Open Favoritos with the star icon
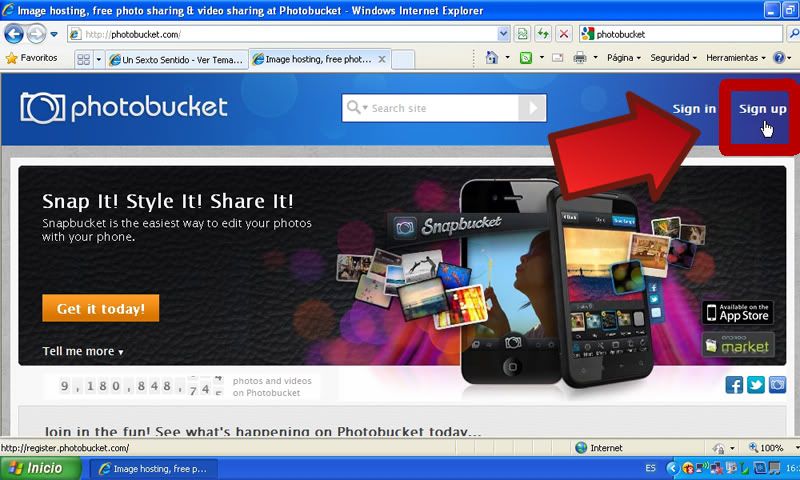800x480 pixels. (x=32, y=58)
